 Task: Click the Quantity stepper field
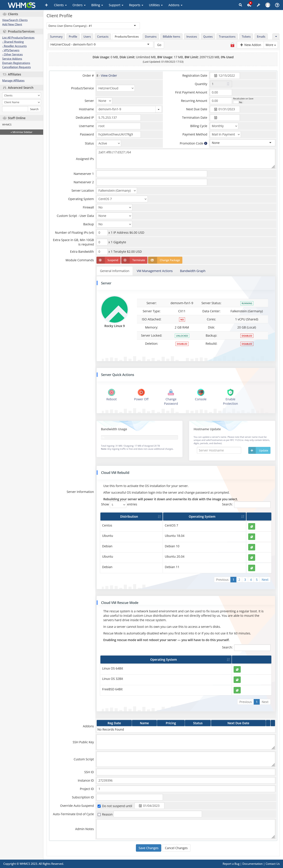[221, 84]
